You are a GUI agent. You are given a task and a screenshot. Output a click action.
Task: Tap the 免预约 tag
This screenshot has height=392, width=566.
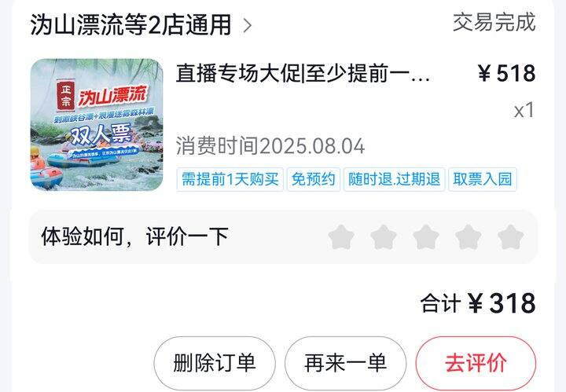[314, 179]
